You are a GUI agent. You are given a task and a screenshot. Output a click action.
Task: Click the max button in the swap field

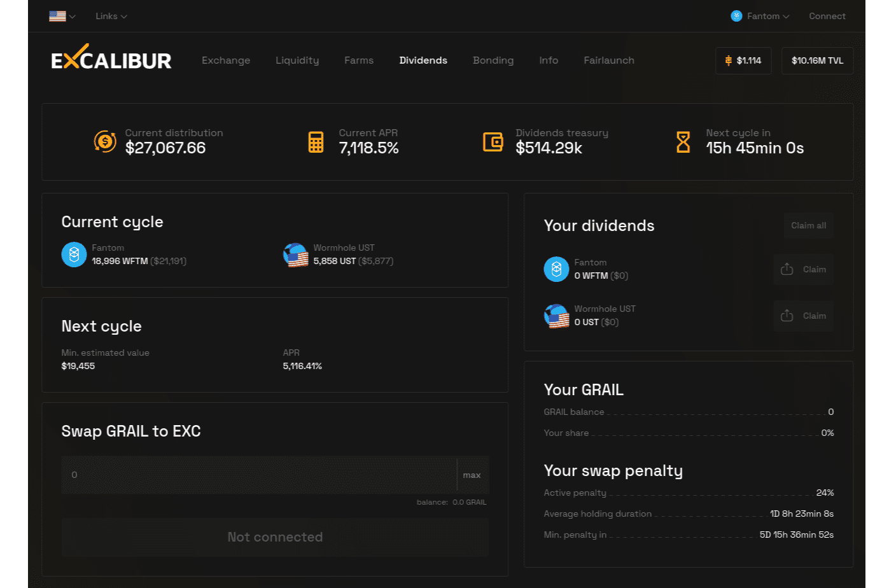pyautogui.click(x=472, y=474)
